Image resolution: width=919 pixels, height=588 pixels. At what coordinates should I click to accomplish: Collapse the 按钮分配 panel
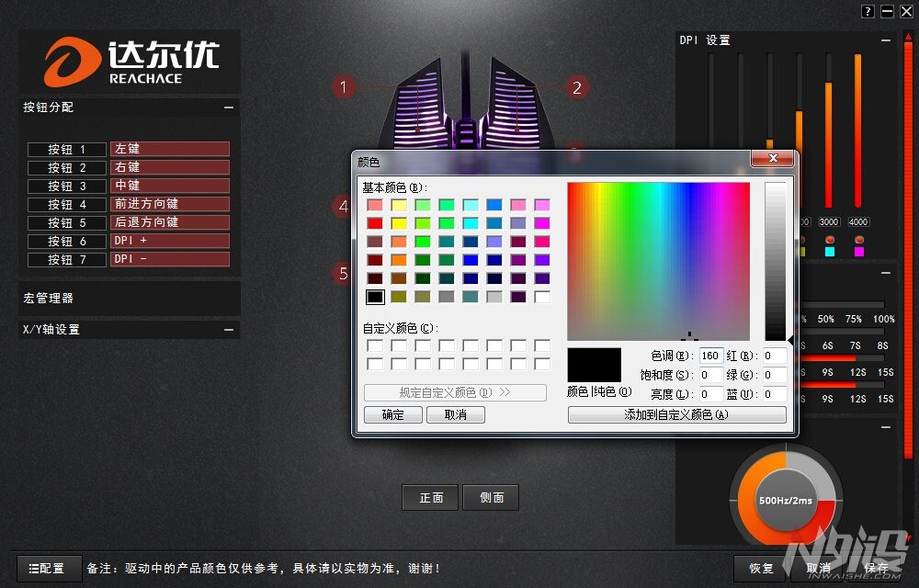pos(229,107)
